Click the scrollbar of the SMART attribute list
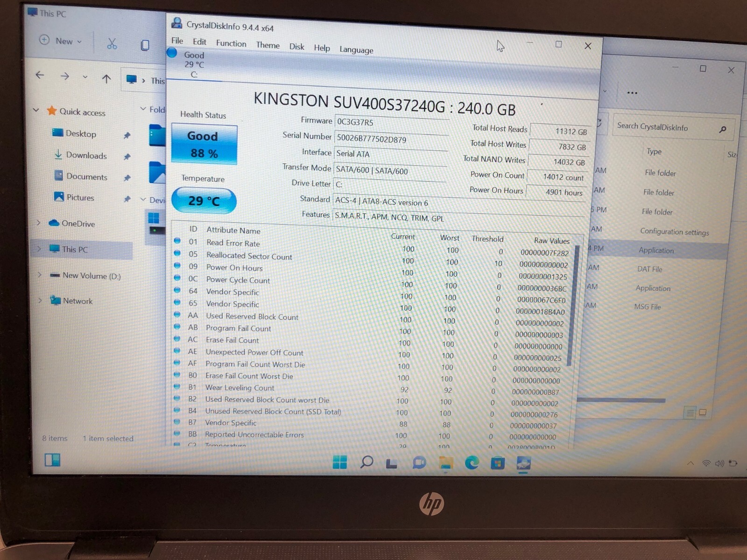747x560 pixels. click(x=574, y=306)
